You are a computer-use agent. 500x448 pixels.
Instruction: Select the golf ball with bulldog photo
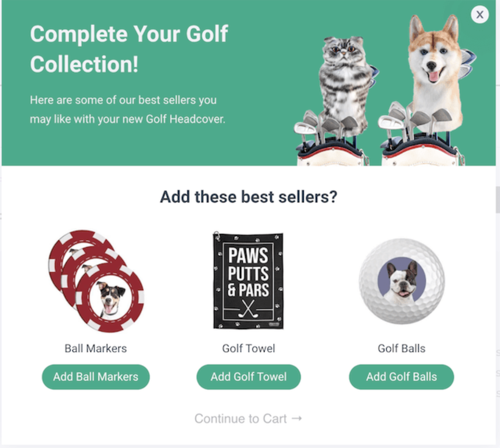[402, 281]
